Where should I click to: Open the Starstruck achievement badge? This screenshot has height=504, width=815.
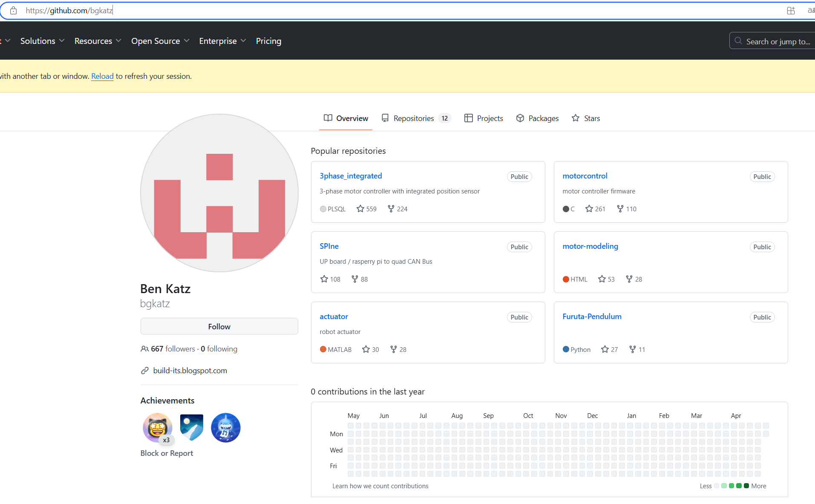click(x=157, y=427)
